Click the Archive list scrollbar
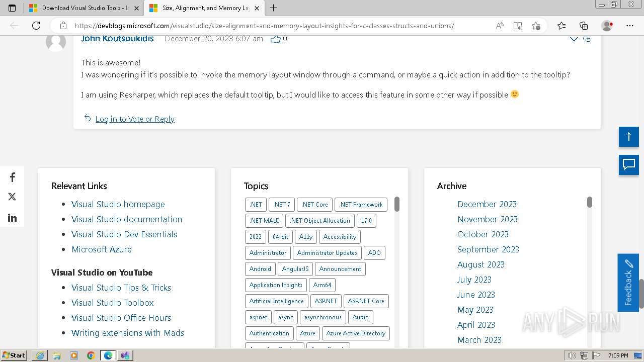This screenshot has width=644, height=362. (590, 202)
